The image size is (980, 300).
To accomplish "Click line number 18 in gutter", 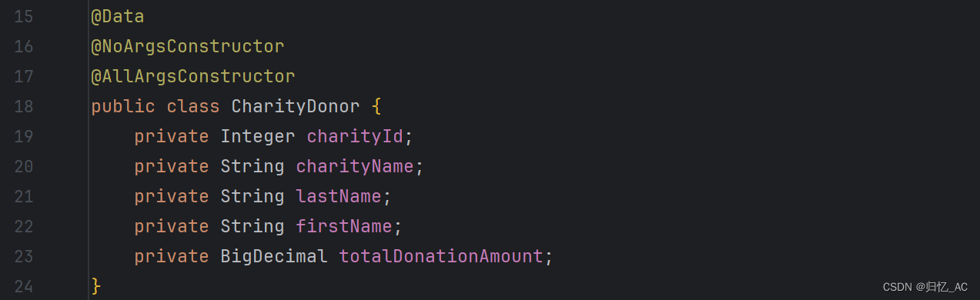I will click(x=24, y=107).
